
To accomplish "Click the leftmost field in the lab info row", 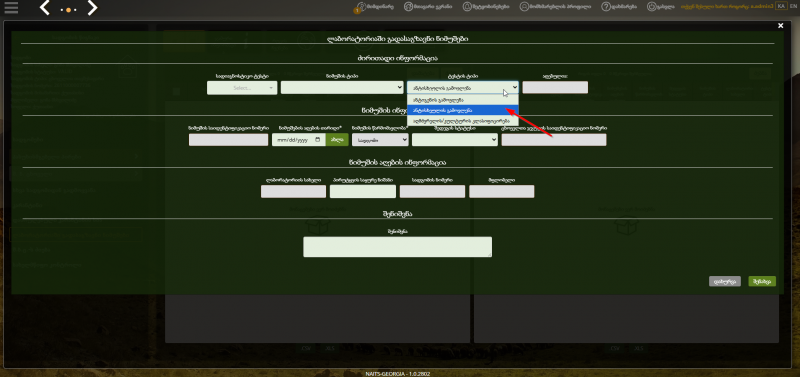I will pyautogui.click(x=293, y=191).
